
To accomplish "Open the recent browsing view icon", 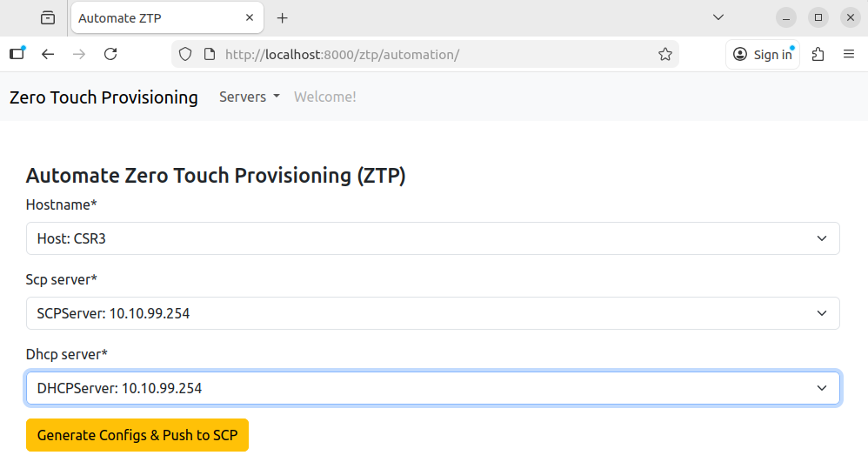I will [x=47, y=17].
